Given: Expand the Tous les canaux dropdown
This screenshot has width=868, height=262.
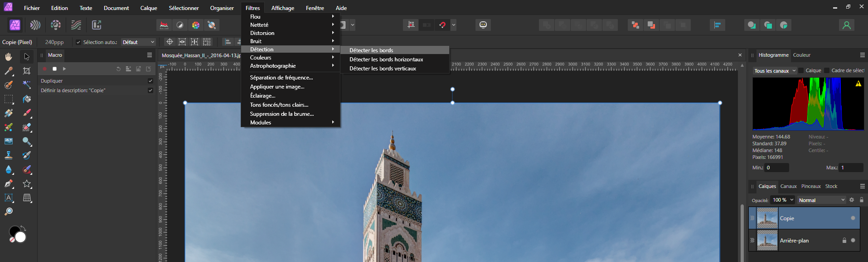Looking at the screenshot, I should pos(775,71).
